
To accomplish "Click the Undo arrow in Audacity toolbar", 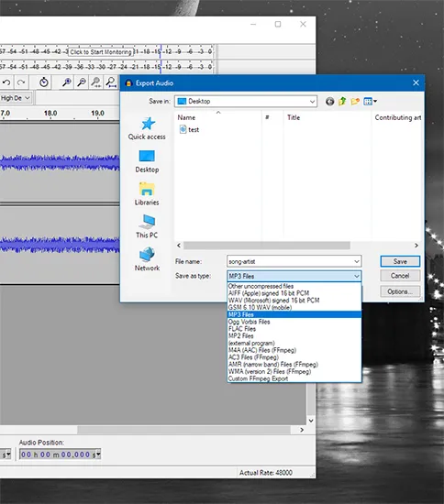I will 6,82.
